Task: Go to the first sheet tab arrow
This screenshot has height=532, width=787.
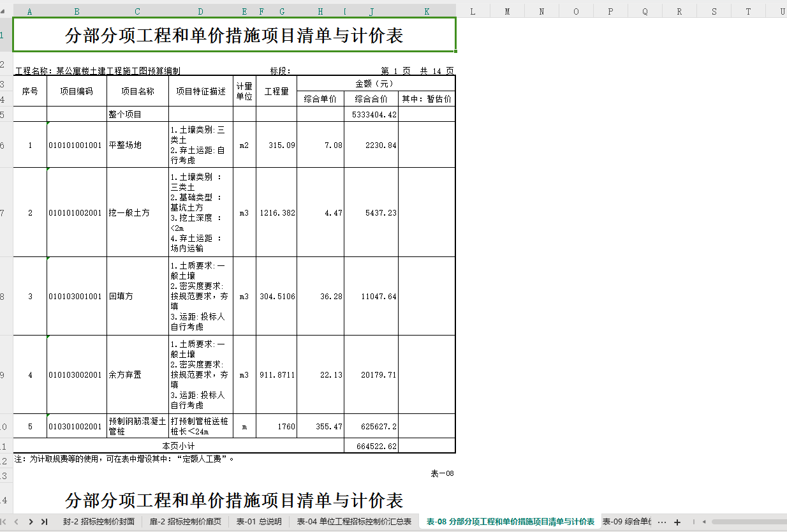Action: (4, 522)
